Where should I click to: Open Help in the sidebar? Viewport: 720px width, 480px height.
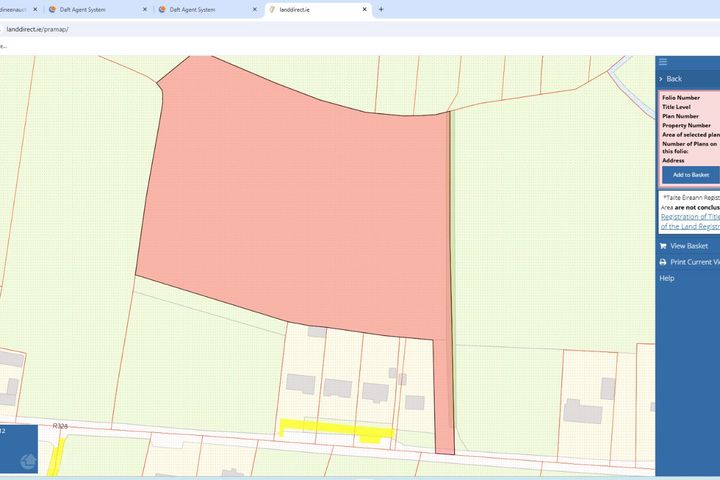point(667,278)
